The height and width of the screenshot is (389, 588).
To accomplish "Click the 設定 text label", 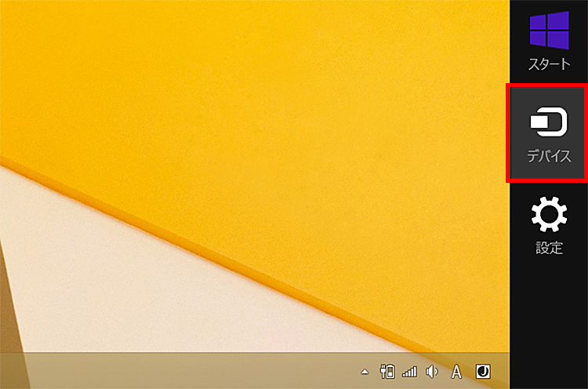I will pyautogui.click(x=549, y=248).
